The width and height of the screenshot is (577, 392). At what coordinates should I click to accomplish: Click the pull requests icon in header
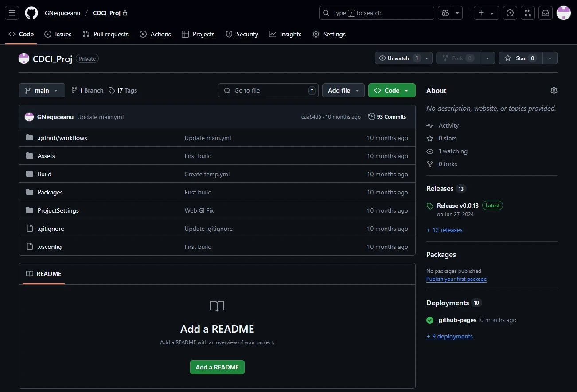(x=527, y=12)
